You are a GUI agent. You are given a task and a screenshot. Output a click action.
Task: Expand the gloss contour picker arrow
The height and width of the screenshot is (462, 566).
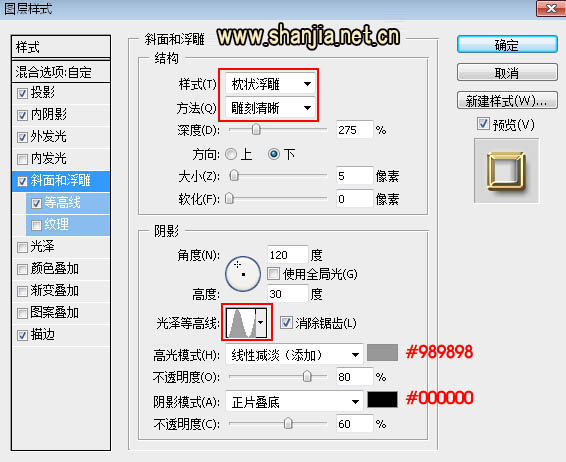pyautogui.click(x=261, y=322)
